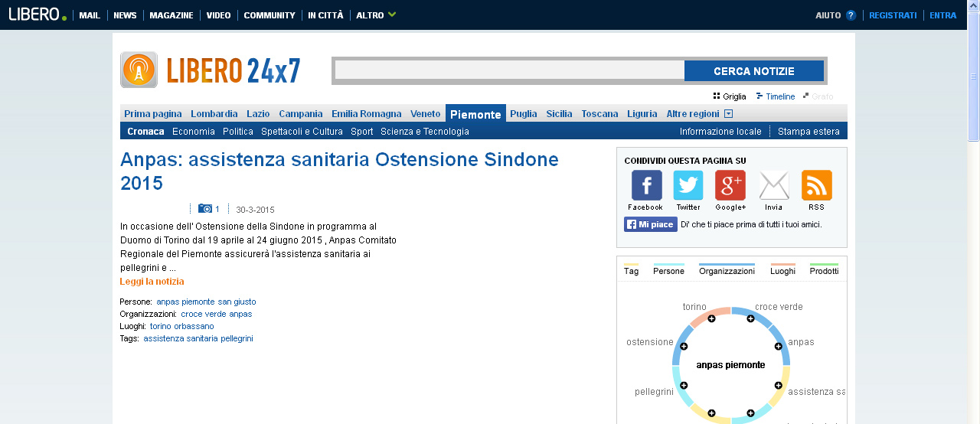The width and height of the screenshot is (980, 424).
Task: Click the Aiuto question mark icon
Action: (851, 15)
